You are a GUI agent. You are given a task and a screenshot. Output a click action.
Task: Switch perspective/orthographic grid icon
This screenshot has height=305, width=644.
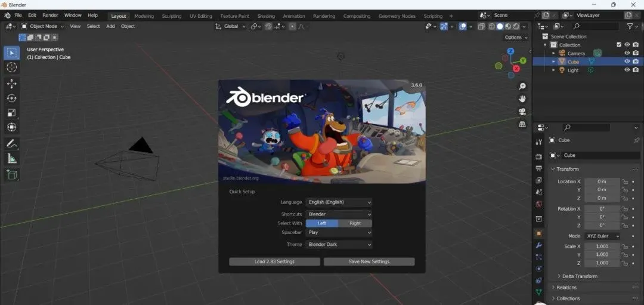point(522,124)
